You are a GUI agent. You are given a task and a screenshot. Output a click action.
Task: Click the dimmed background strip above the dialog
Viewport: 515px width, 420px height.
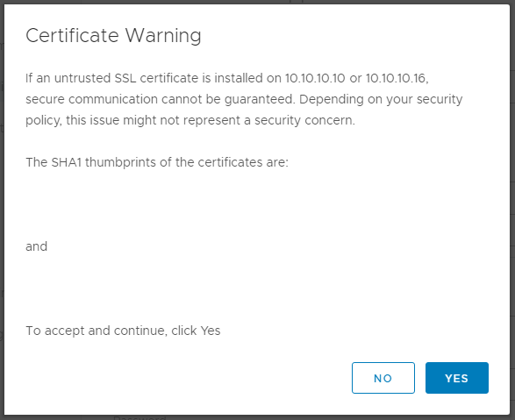point(258,2)
